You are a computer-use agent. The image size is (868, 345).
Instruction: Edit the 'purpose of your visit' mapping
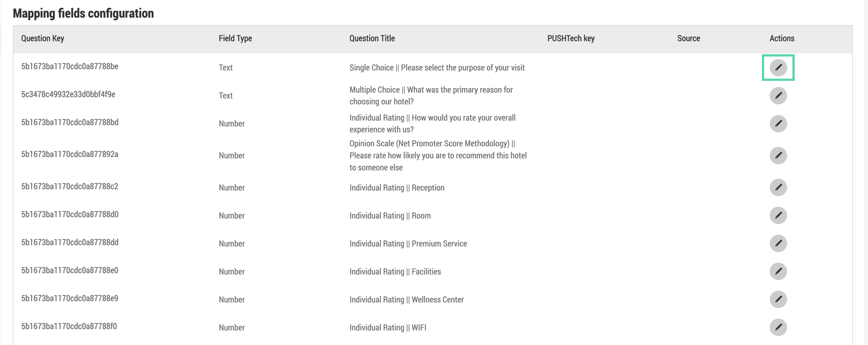pos(778,67)
